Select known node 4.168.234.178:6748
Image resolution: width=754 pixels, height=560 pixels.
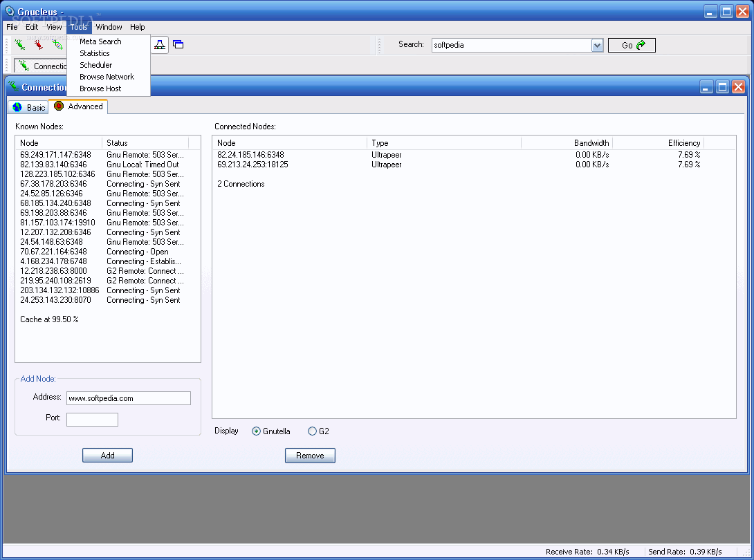pyautogui.click(x=53, y=261)
